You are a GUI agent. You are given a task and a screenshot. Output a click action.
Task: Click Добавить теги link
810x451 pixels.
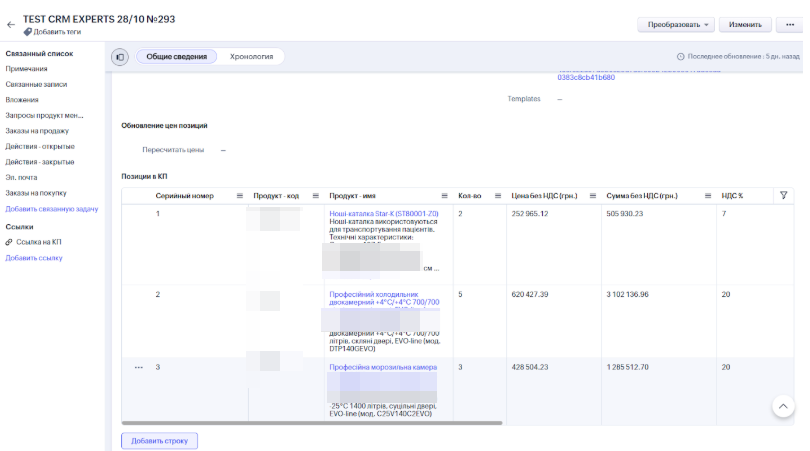click(57, 32)
